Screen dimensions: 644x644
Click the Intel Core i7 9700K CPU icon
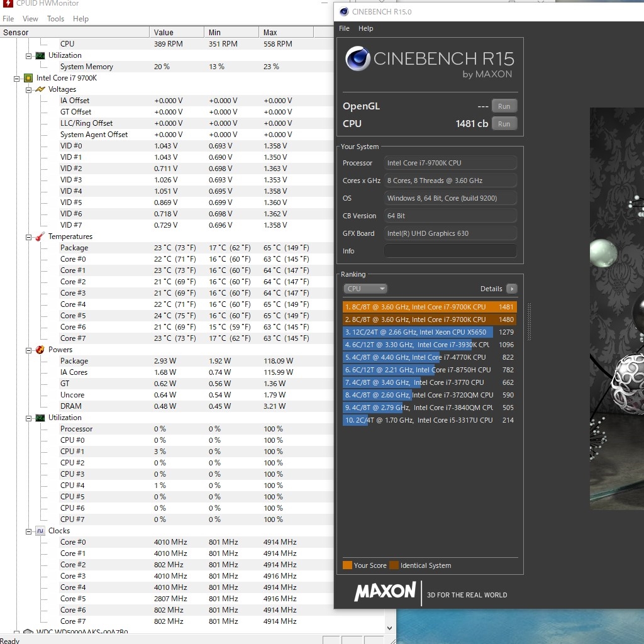point(28,78)
